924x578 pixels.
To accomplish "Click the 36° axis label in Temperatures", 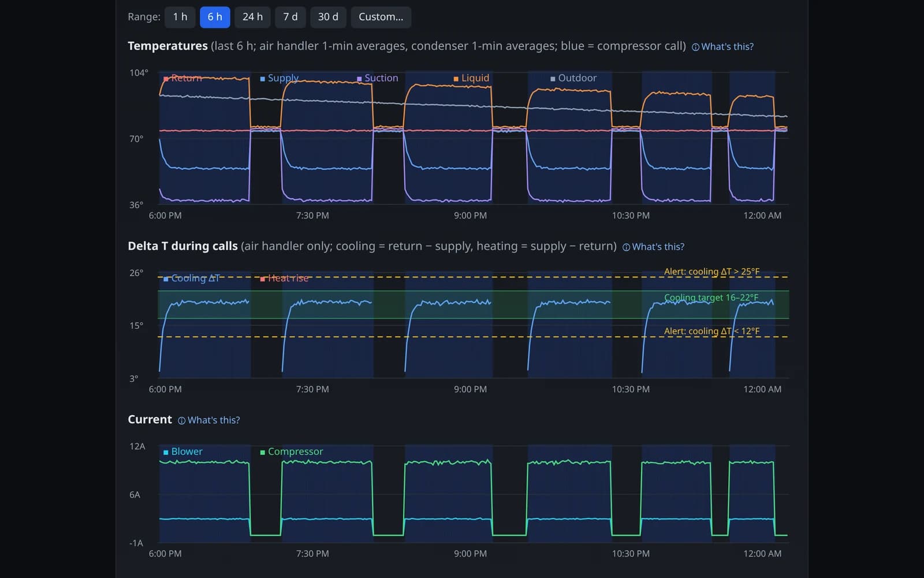I will pos(136,205).
